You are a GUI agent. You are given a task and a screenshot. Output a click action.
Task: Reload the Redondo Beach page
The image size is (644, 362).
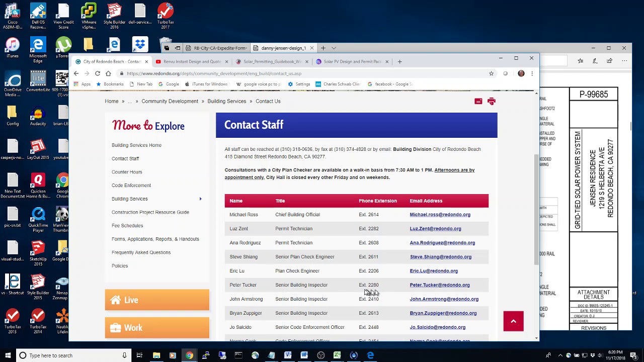[98, 73]
